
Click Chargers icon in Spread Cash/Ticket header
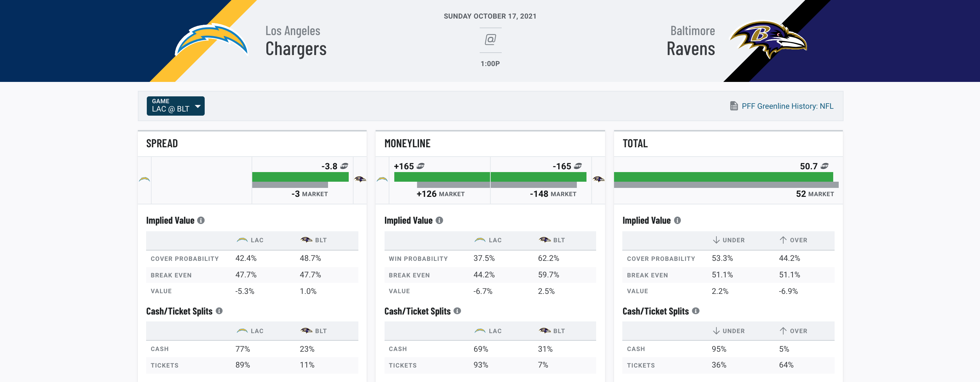point(242,331)
